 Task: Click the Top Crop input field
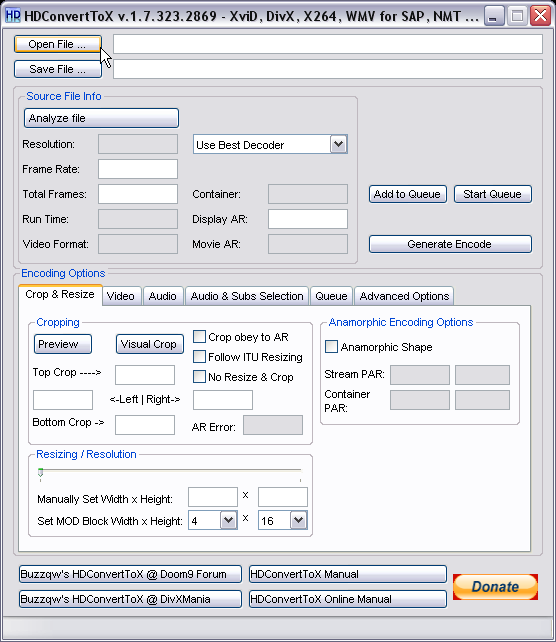[145, 375]
